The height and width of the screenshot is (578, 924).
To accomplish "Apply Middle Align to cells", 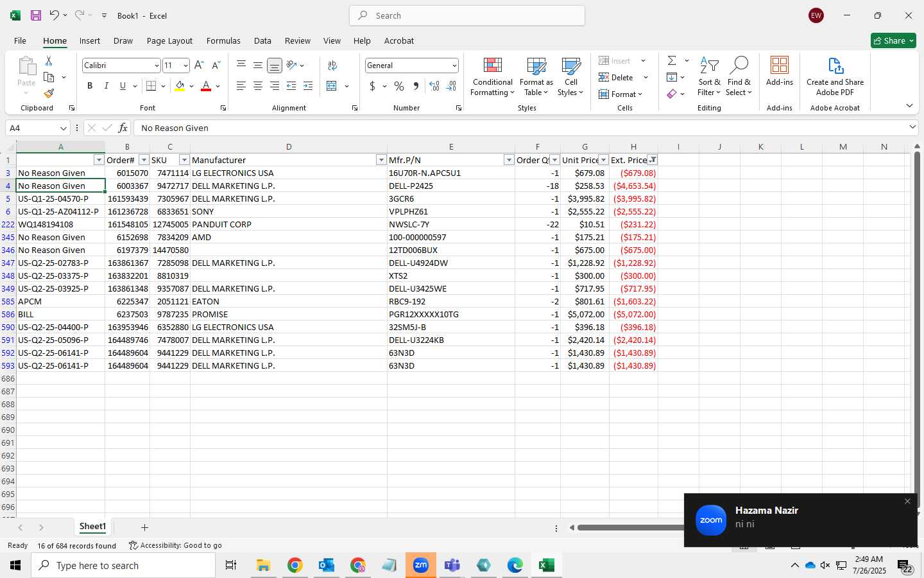I will 258,66.
